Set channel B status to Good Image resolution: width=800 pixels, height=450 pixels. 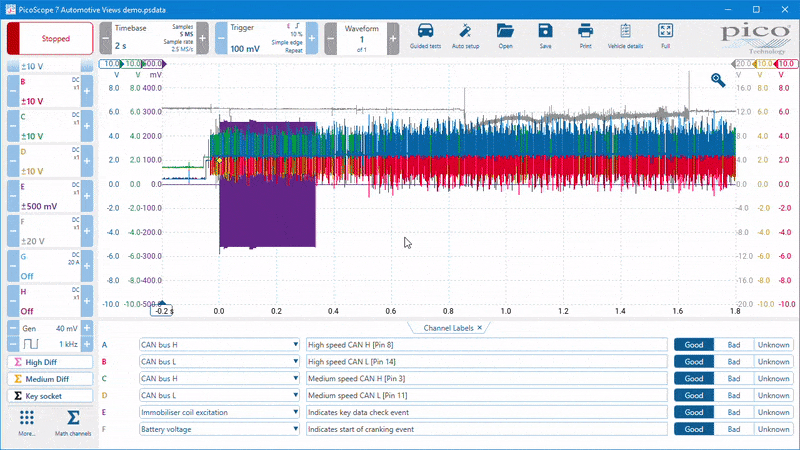pyautogui.click(x=694, y=362)
